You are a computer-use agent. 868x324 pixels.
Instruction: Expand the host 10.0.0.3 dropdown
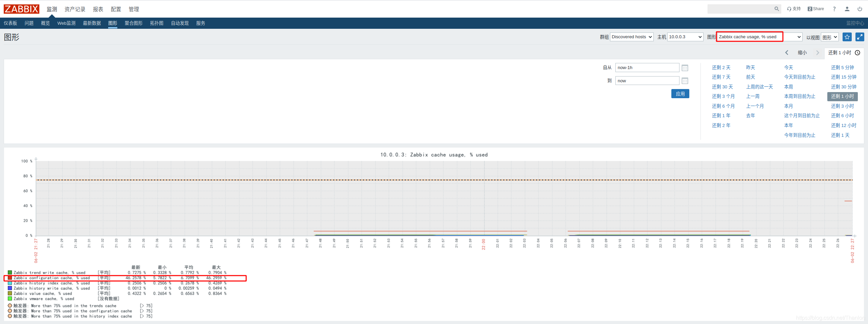(x=685, y=37)
